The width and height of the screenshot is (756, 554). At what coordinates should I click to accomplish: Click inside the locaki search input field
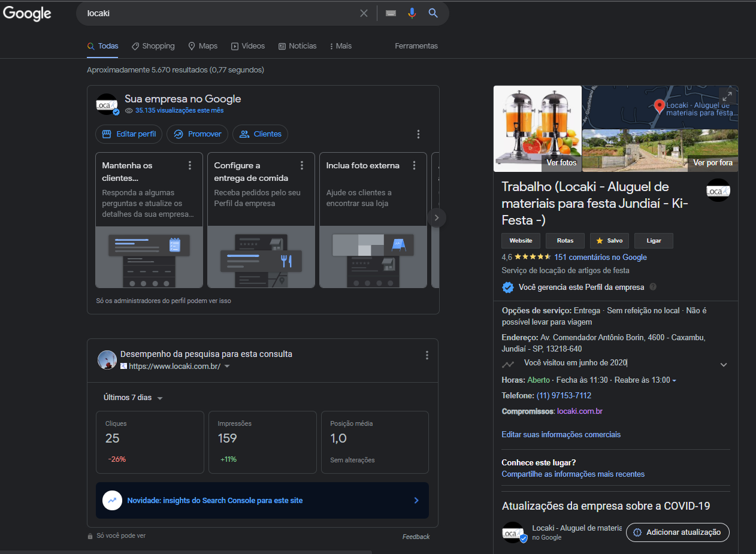tap(216, 13)
